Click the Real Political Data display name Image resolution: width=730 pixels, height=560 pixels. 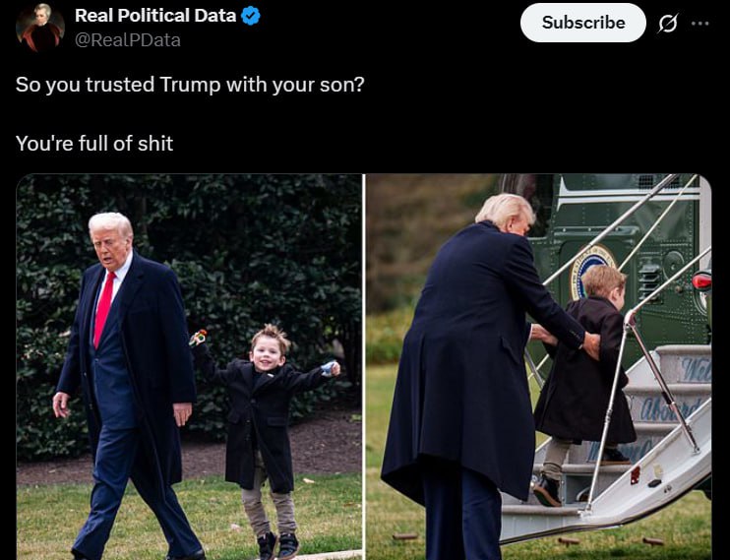(155, 16)
